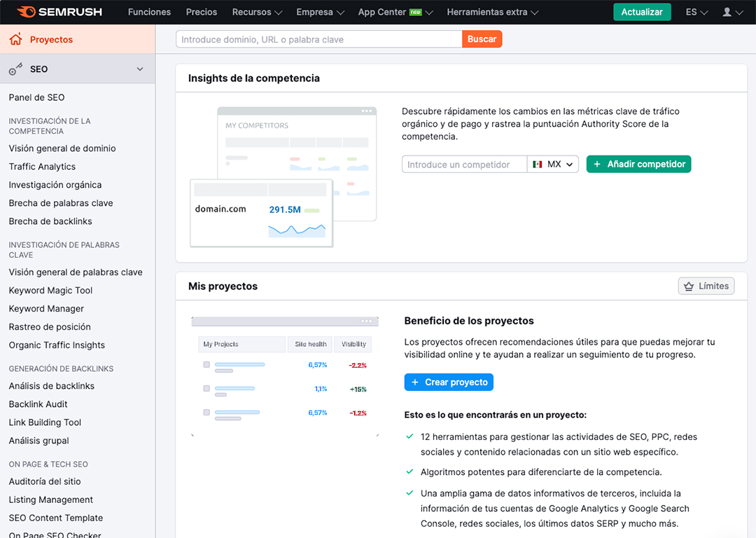
Task: Open Link Building Tool
Action: pyautogui.click(x=45, y=422)
